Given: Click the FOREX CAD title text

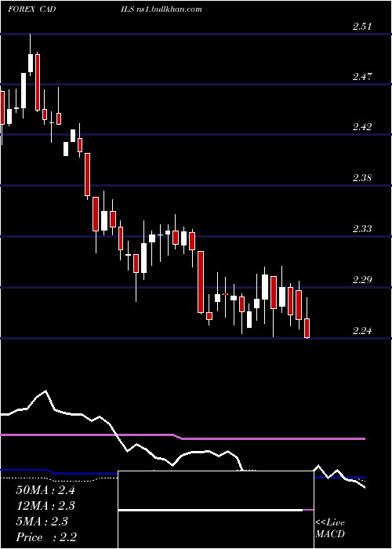Looking at the screenshot, I should [x=32, y=9].
